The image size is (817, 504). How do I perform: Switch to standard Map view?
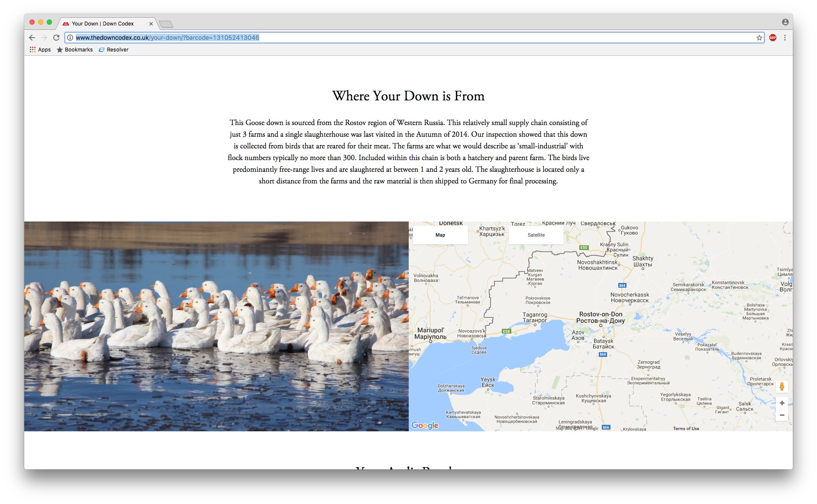pos(440,235)
